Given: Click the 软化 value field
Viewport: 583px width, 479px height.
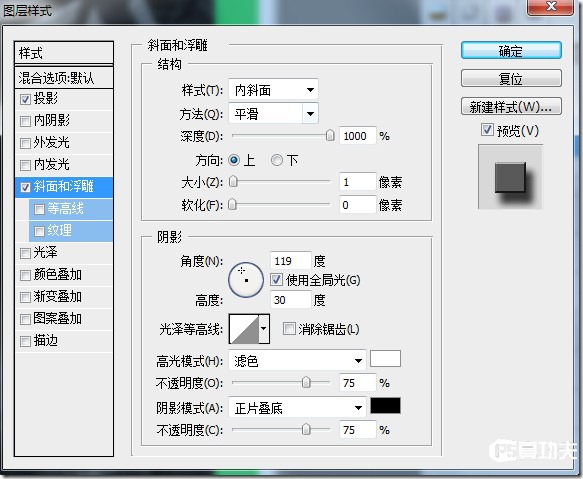Looking at the screenshot, I should [x=358, y=205].
